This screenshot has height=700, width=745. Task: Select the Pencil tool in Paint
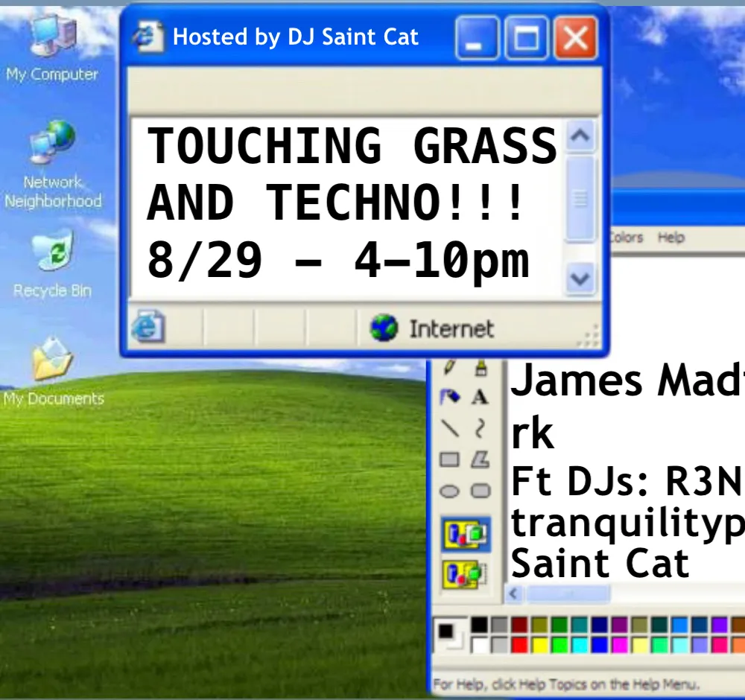click(x=449, y=366)
